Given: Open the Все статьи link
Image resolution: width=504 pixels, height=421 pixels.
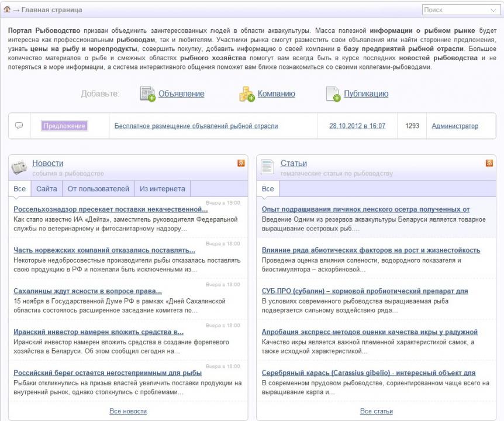Looking at the screenshot, I should click(377, 411).
